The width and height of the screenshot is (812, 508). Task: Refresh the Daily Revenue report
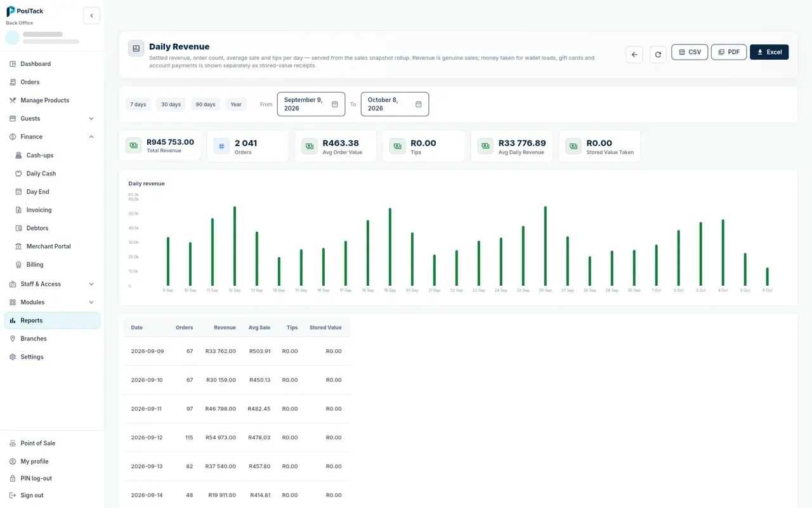coord(658,55)
